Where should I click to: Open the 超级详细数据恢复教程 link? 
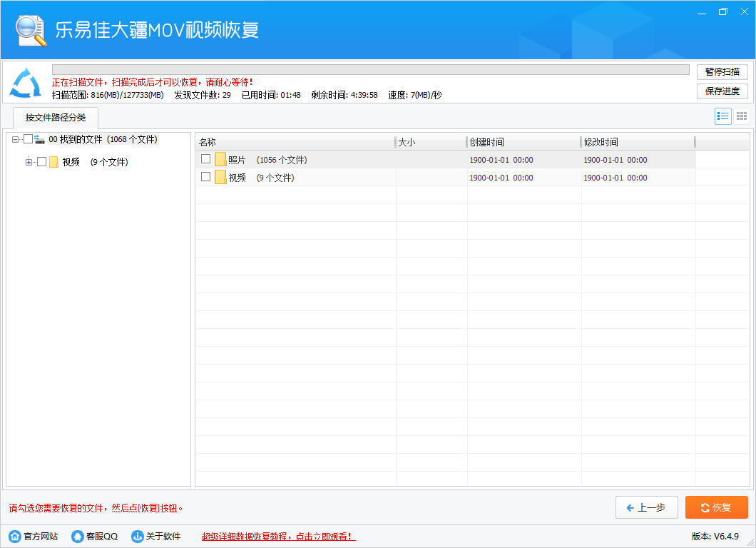pos(277,536)
